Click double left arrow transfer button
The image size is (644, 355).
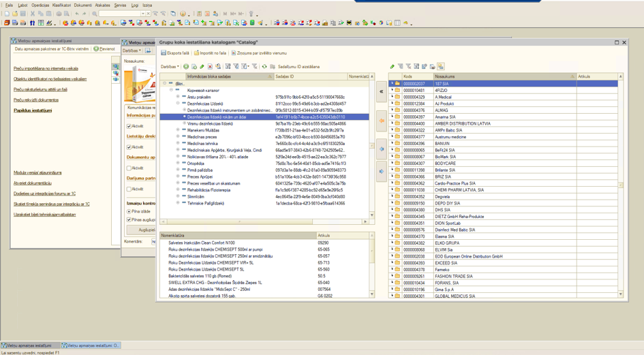pos(381,91)
